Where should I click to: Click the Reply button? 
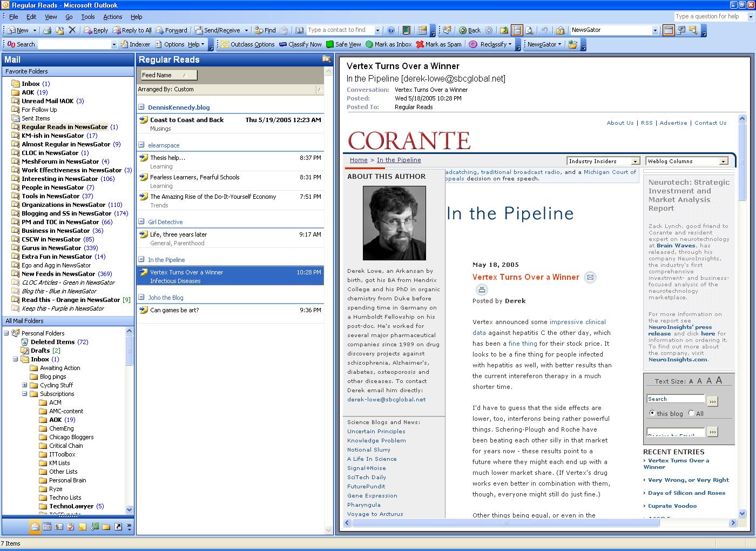pyautogui.click(x=96, y=30)
